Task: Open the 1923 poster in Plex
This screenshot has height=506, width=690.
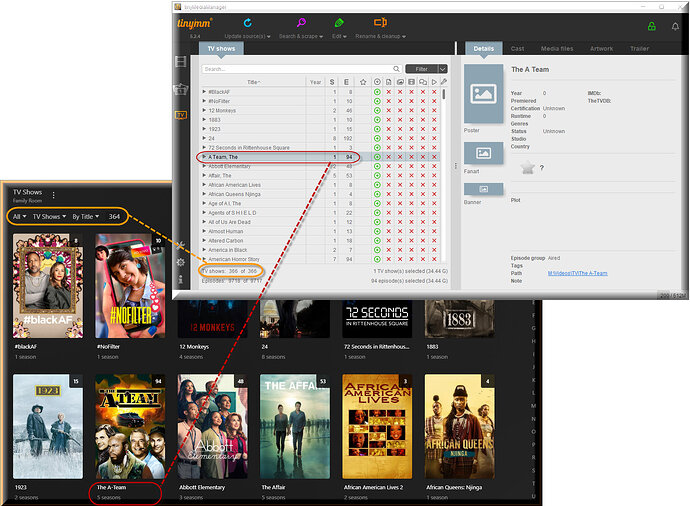Action: tap(48, 426)
